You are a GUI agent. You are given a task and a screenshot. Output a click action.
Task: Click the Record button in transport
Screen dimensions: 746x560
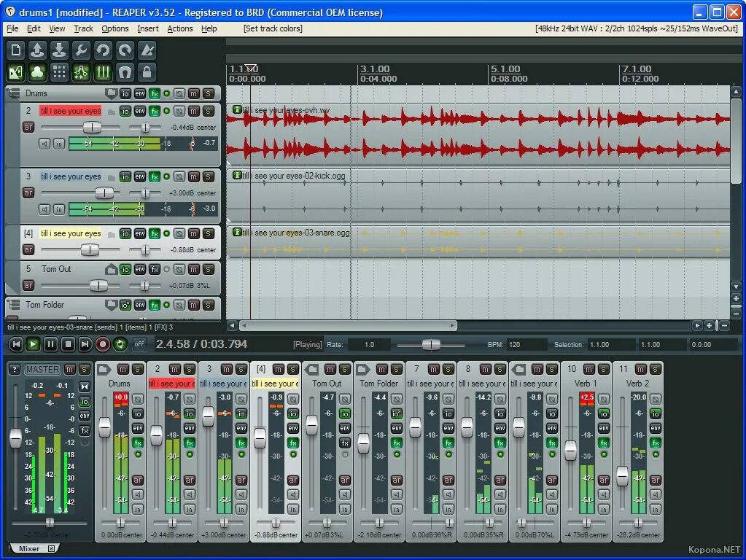102,344
